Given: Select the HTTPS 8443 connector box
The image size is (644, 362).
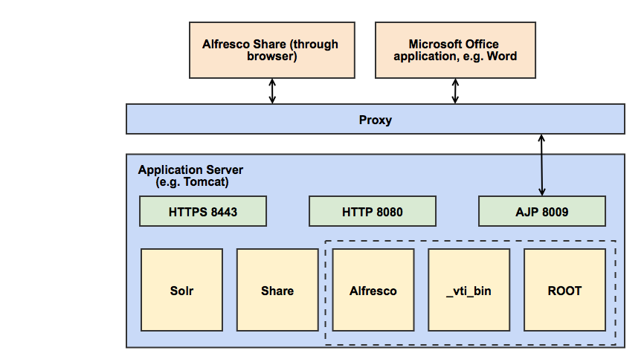Looking at the screenshot, I should pyautogui.click(x=203, y=212).
